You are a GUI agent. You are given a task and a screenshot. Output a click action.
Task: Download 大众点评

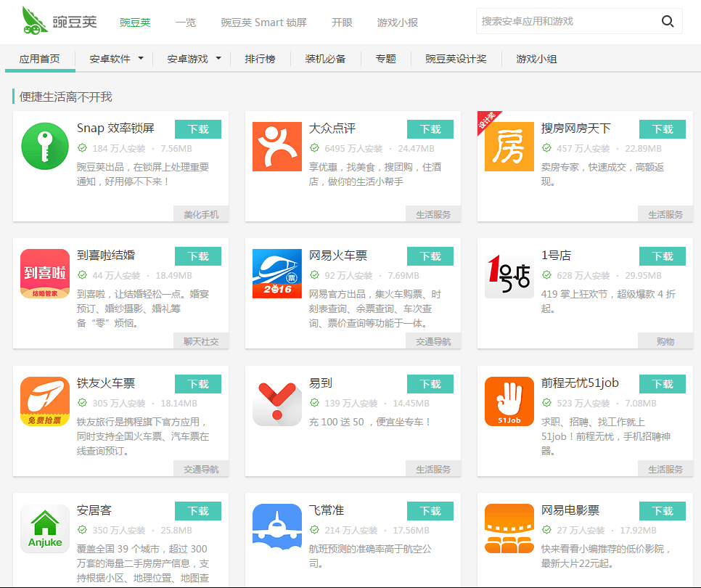tap(430, 129)
